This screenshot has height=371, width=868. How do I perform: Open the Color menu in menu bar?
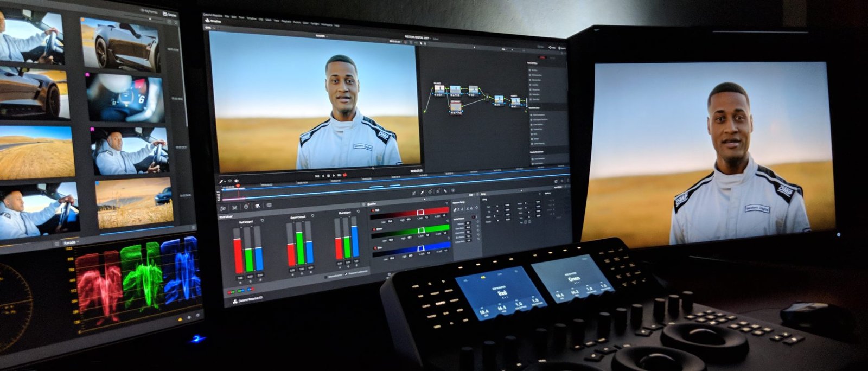point(305,22)
